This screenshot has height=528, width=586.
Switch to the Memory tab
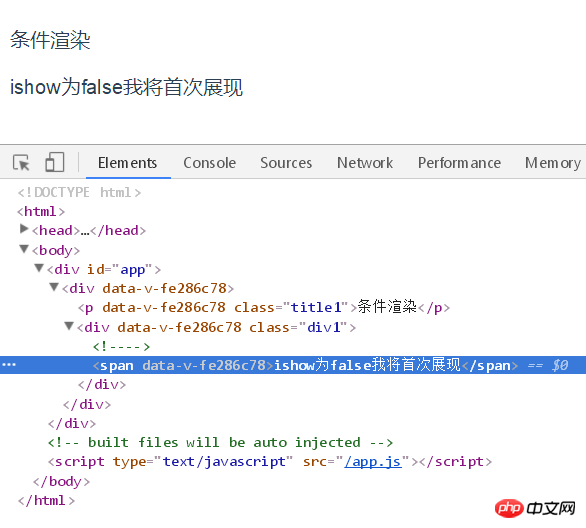553,163
